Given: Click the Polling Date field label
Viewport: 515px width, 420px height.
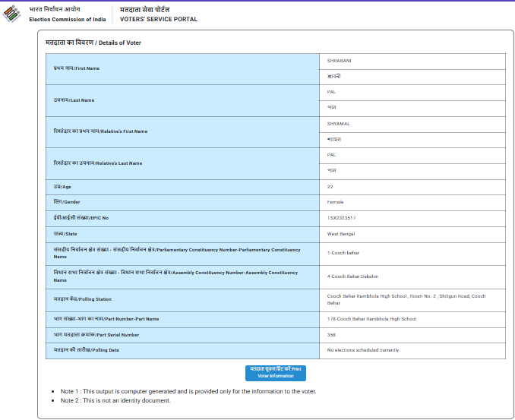Looking at the screenshot, I should pyautogui.click(x=86, y=350).
